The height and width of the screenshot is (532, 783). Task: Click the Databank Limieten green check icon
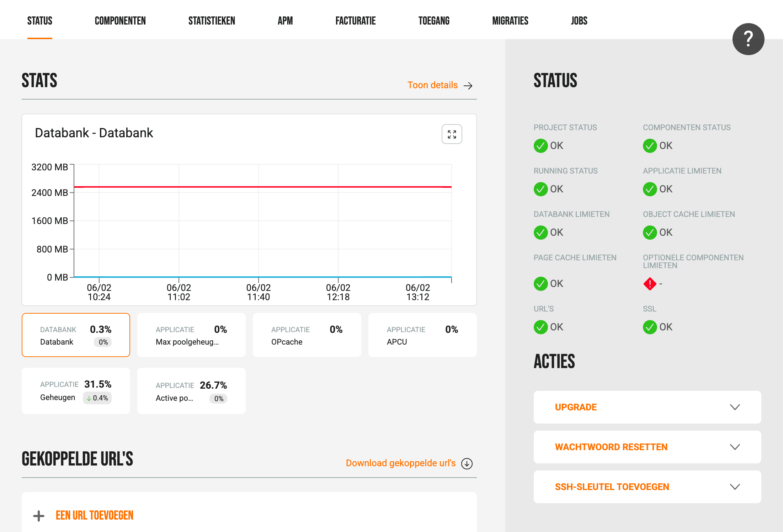click(x=540, y=233)
